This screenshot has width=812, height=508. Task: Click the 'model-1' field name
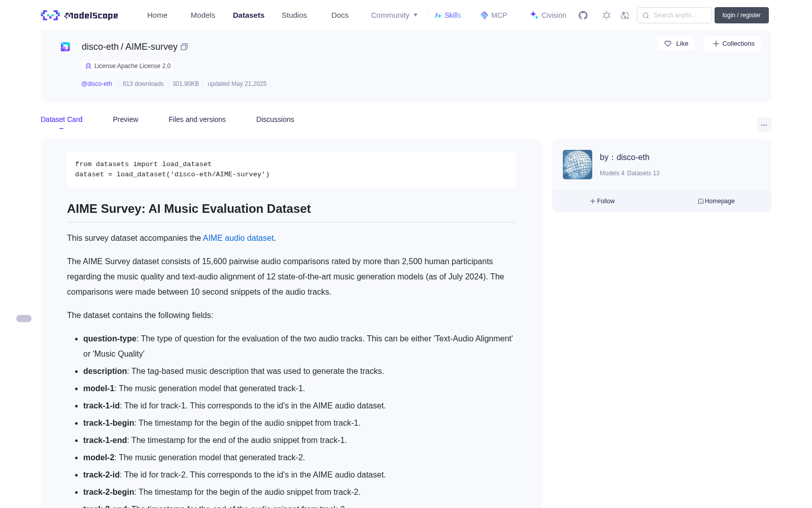tap(99, 388)
